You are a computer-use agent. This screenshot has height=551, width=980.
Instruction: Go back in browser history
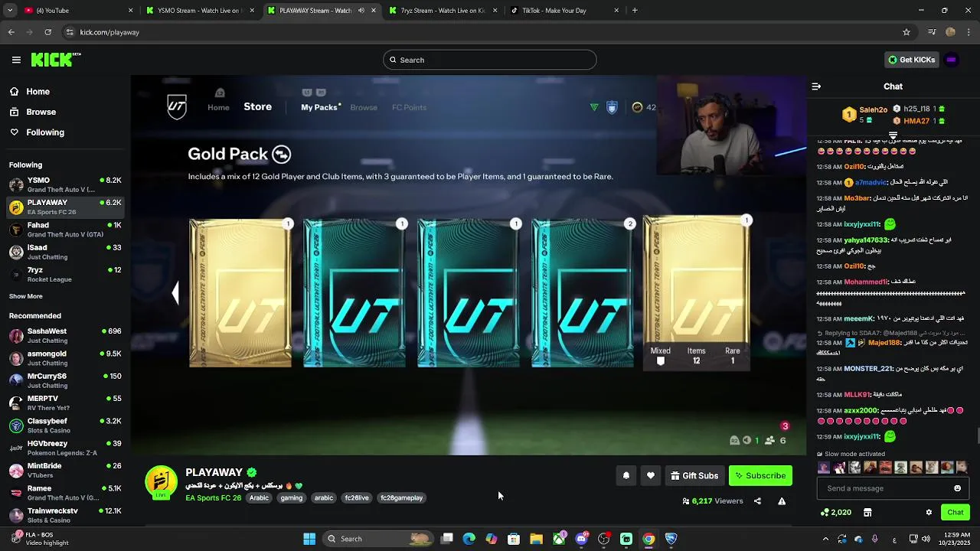[11, 32]
